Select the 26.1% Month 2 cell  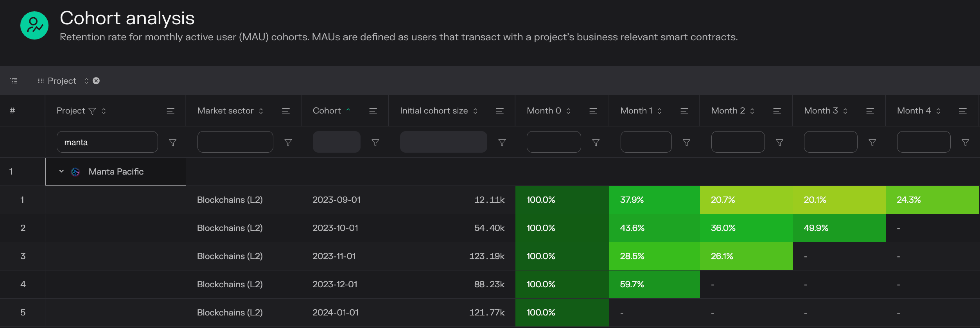pyautogui.click(x=746, y=256)
